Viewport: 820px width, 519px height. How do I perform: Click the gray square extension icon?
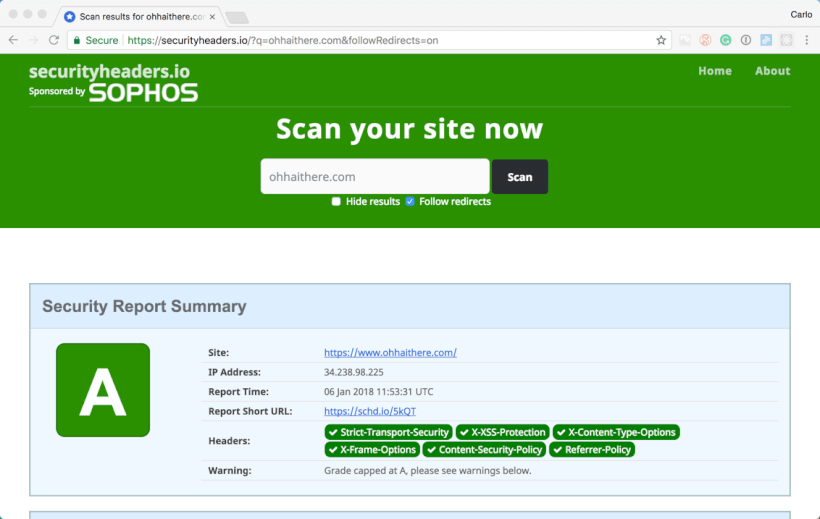(786, 40)
